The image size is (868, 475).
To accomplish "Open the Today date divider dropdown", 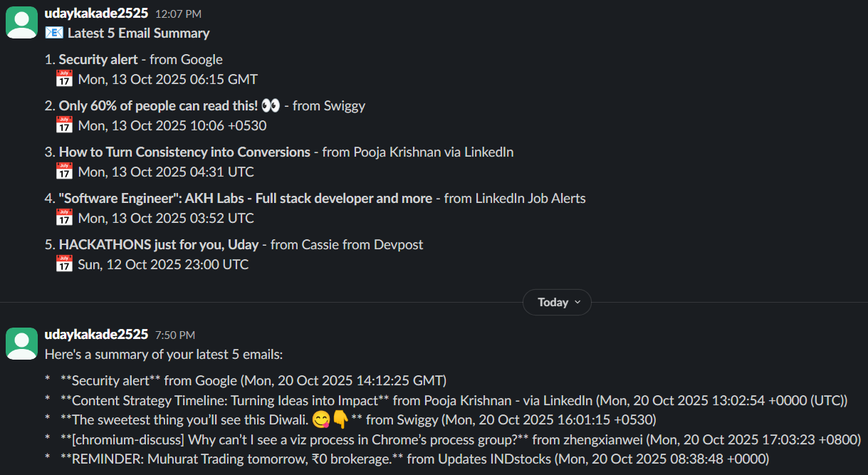I will coord(557,303).
